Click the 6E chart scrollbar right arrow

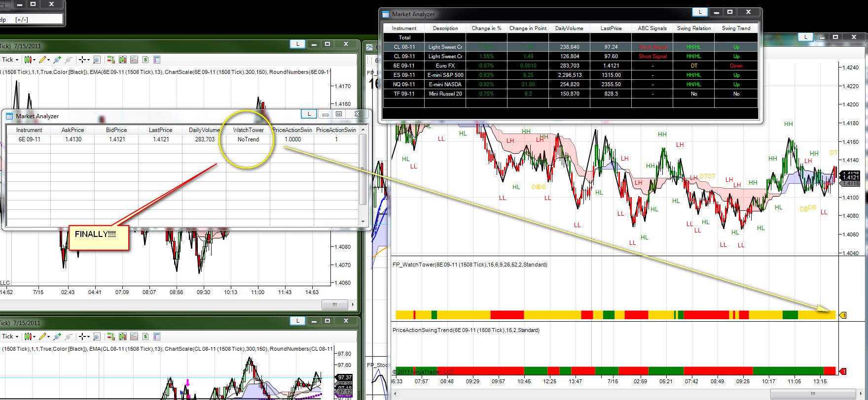[353, 304]
